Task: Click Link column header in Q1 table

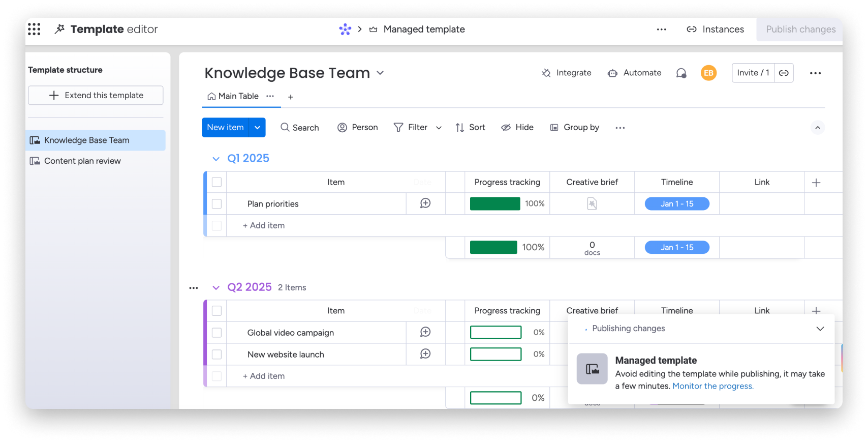Action: [762, 182]
